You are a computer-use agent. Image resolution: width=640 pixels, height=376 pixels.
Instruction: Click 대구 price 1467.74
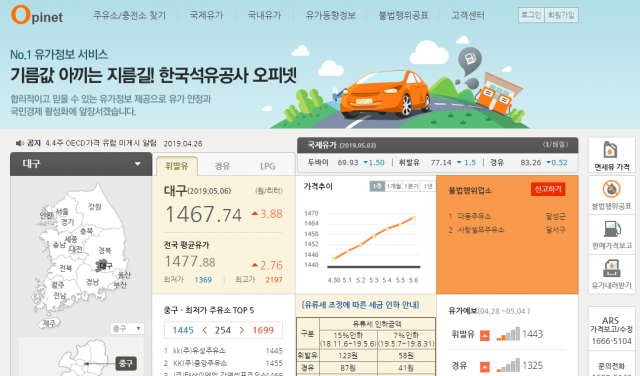pyautogui.click(x=203, y=214)
